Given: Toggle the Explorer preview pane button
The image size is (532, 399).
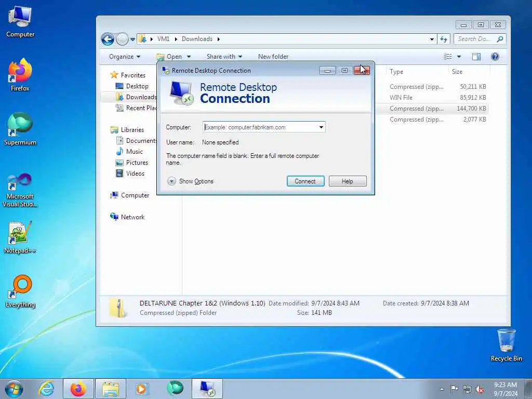Looking at the screenshot, I should coord(476,57).
